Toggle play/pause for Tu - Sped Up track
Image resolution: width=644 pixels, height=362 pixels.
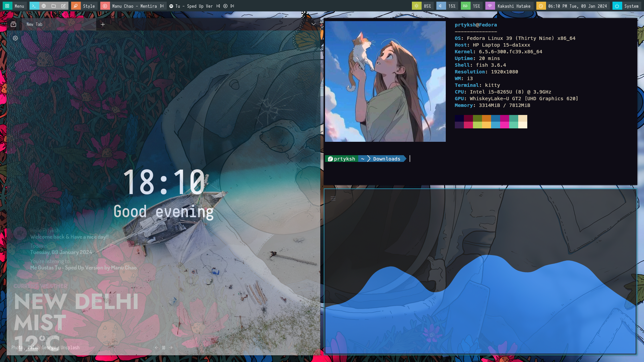[x=225, y=6]
